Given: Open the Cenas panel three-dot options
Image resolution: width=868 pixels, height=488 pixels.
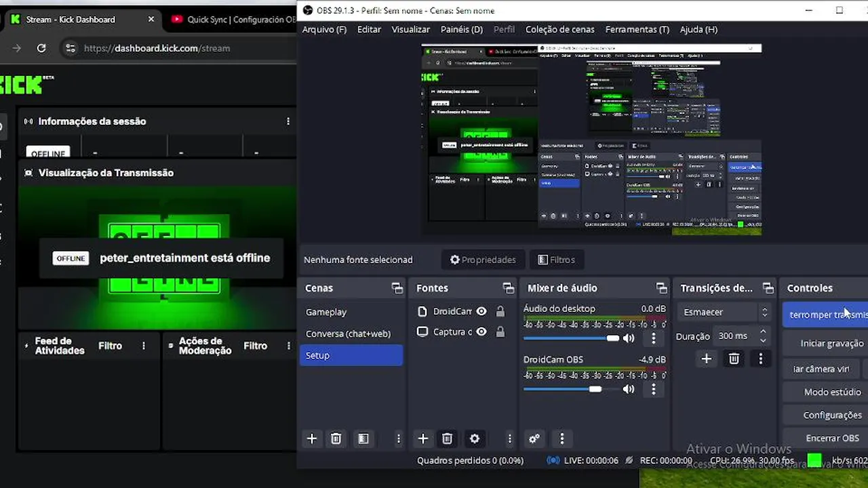Looking at the screenshot, I should click(399, 439).
